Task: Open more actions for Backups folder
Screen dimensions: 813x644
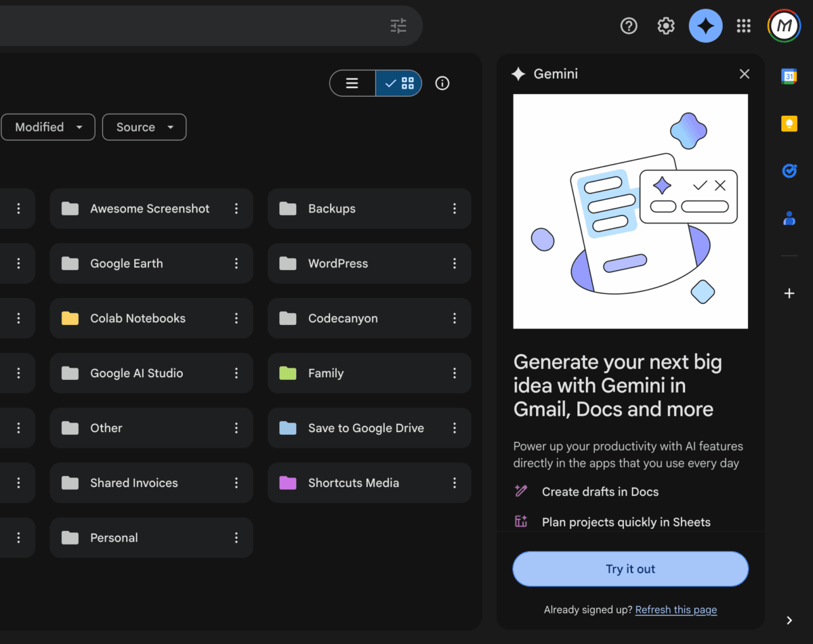Action: point(455,209)
